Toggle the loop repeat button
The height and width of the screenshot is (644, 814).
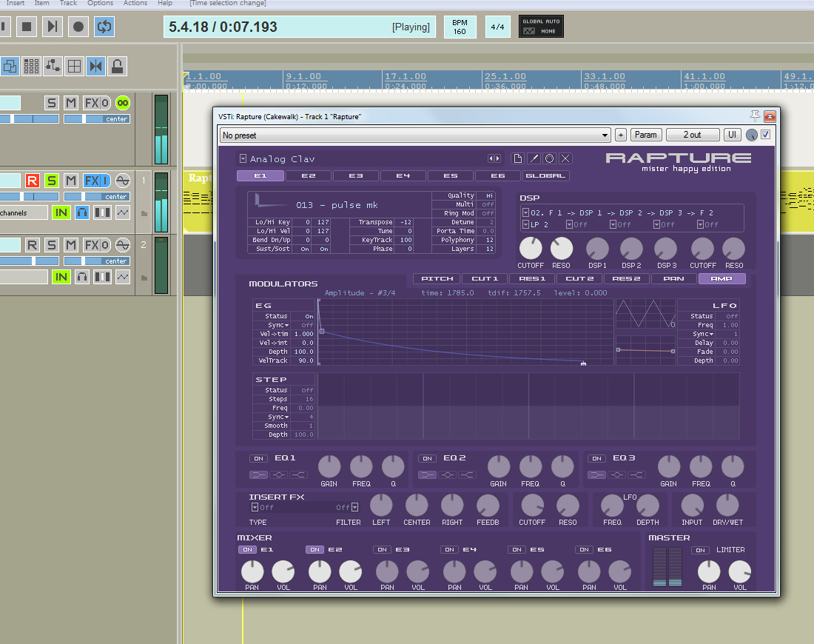pos(104,27)
